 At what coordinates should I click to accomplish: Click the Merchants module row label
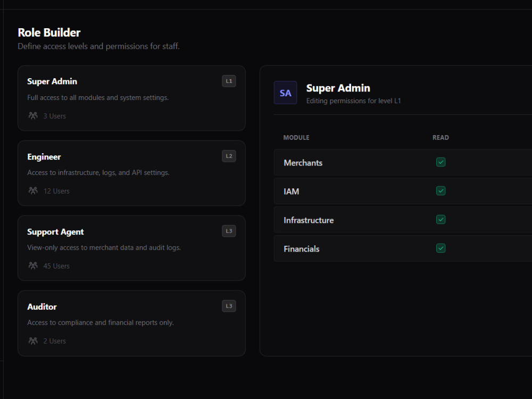[303, 163]
